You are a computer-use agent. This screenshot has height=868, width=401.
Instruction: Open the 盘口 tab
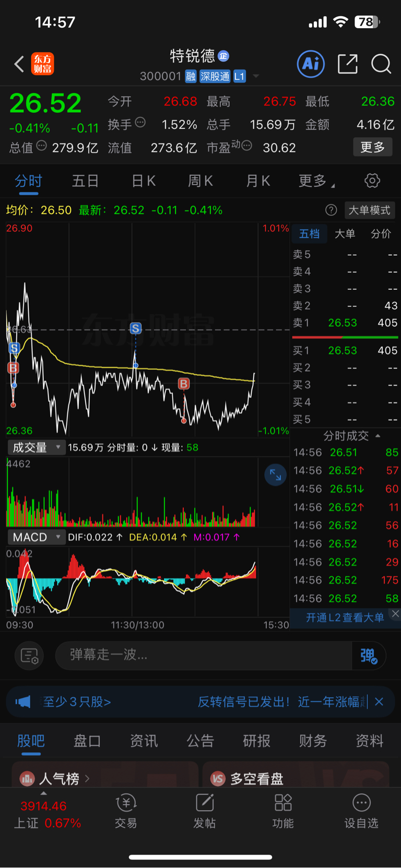pyautogui.click(x=87, y=741)
